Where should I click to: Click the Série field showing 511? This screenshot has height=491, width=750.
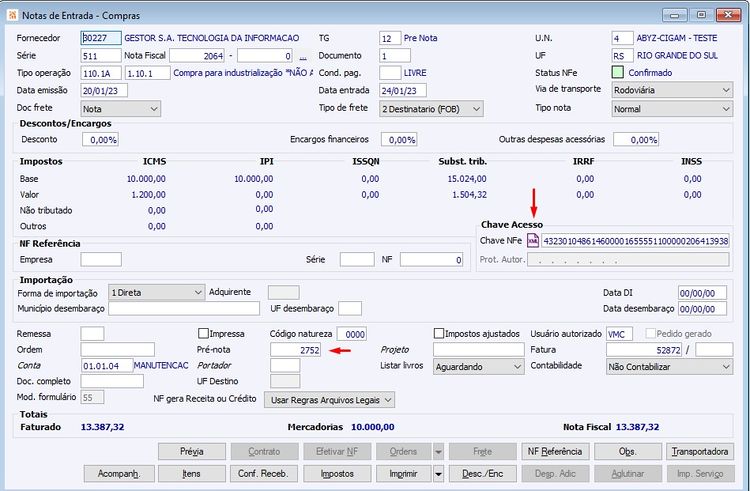tap(100, 56)
